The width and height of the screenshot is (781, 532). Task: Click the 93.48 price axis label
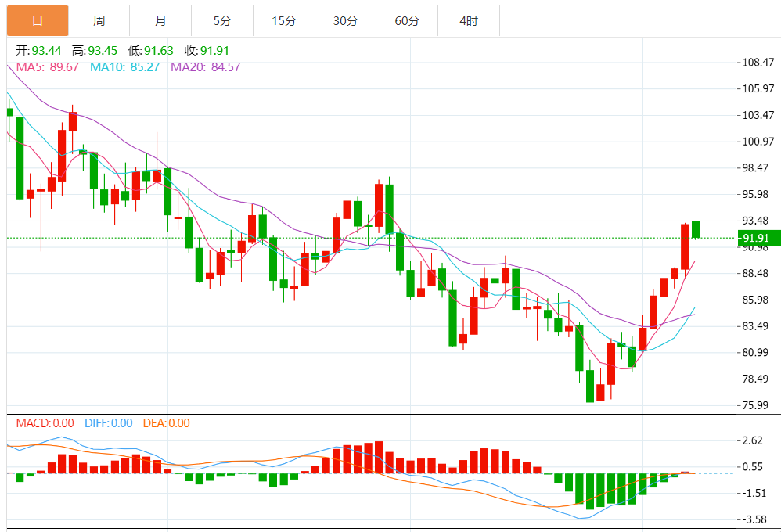[755, 221]
